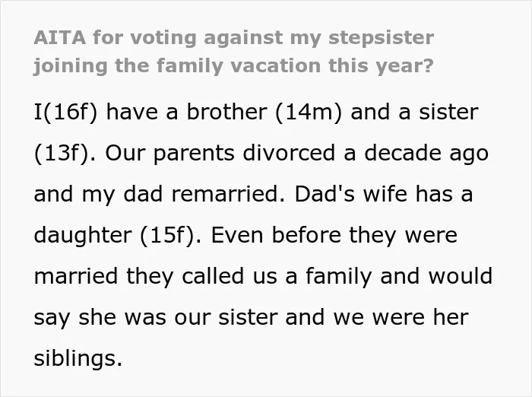Click the word "would" at line end
This screenshot has height=397, width=532.
coord(461,276)
